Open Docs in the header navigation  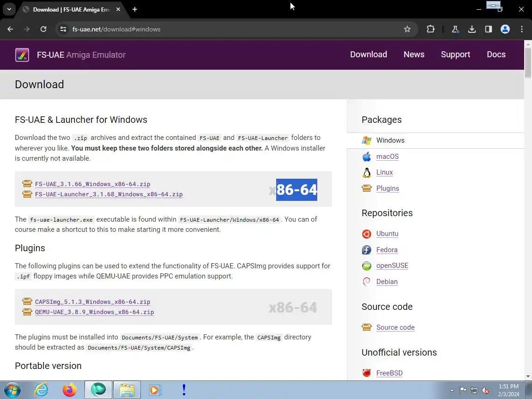pyautogui.click(x=496, y=54)
